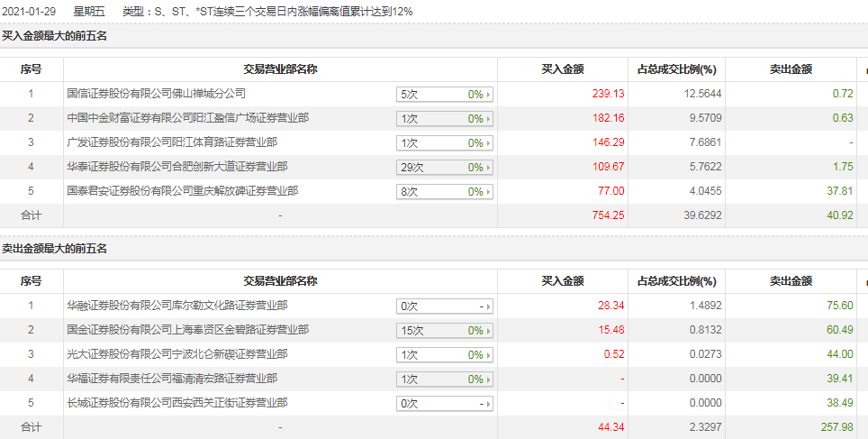Screen dimensions: 868x439
Task: Click buy amount 239.13 cell
Action: pos(608,94)
